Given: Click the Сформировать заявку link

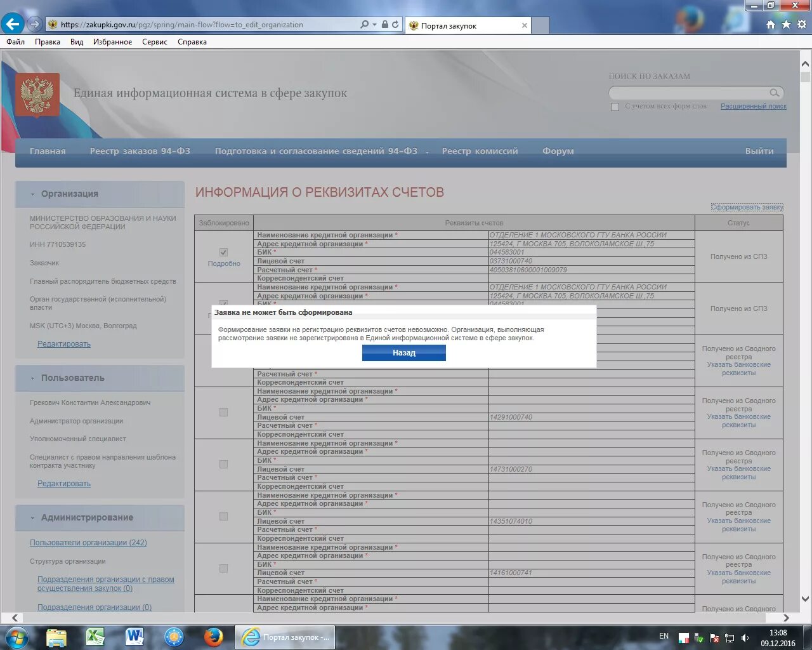Looking at the screenshot, I should 747,207.
